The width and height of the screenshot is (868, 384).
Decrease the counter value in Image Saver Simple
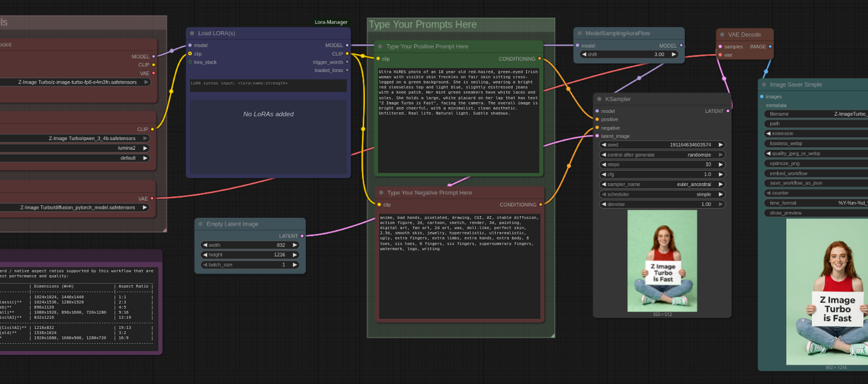pos(769,193)
